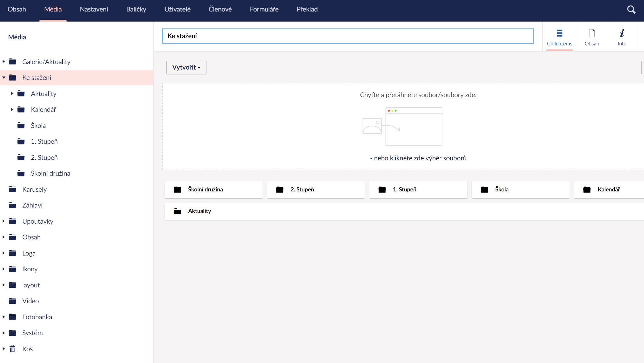Screen dimensions: 644x363
Task: Select Karusely folder in the tree
Action: click(34, 189)
